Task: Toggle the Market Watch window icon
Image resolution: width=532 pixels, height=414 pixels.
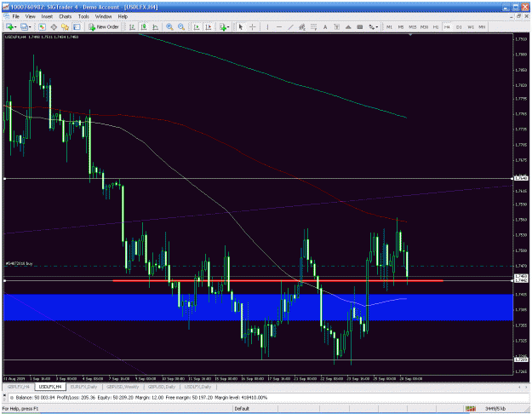Action: tap(42, 26)
